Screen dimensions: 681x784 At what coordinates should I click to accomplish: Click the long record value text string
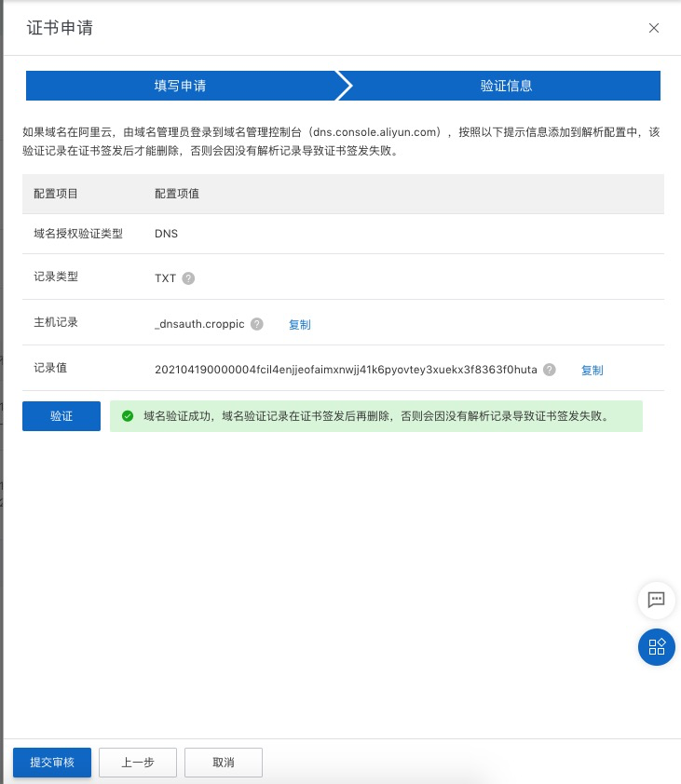[346, 370]
